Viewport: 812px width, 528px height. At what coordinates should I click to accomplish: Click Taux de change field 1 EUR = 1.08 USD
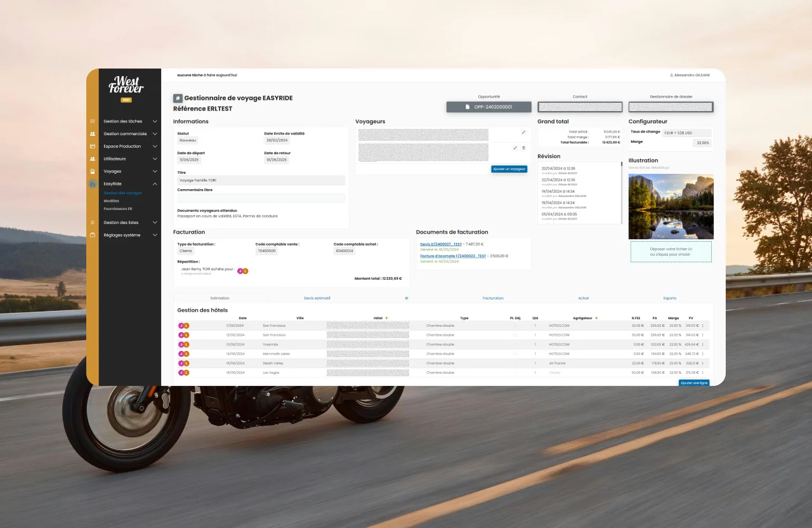pyautogui.click(x=687, y=133)
